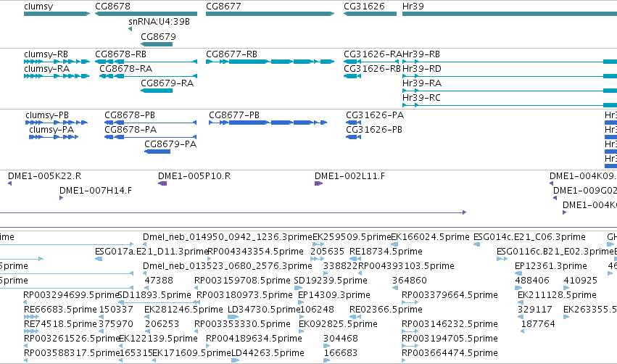Select the LD34730.5prime EST
The width and height of the screenshot is (617, 364).
point(233,317)
